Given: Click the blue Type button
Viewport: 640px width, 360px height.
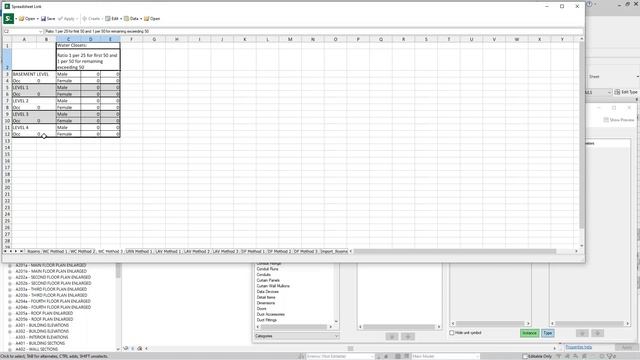Looking at the screenshot, I should [x=548, y=333].
